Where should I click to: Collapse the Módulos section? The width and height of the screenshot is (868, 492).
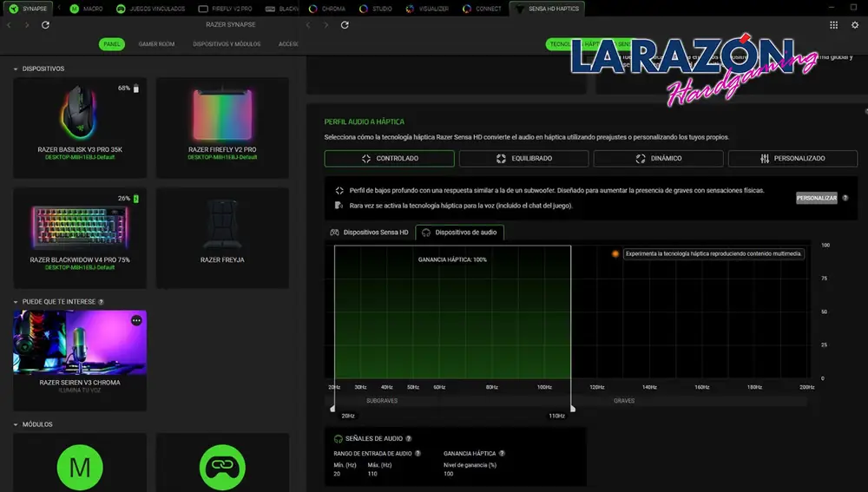point(16,424)
